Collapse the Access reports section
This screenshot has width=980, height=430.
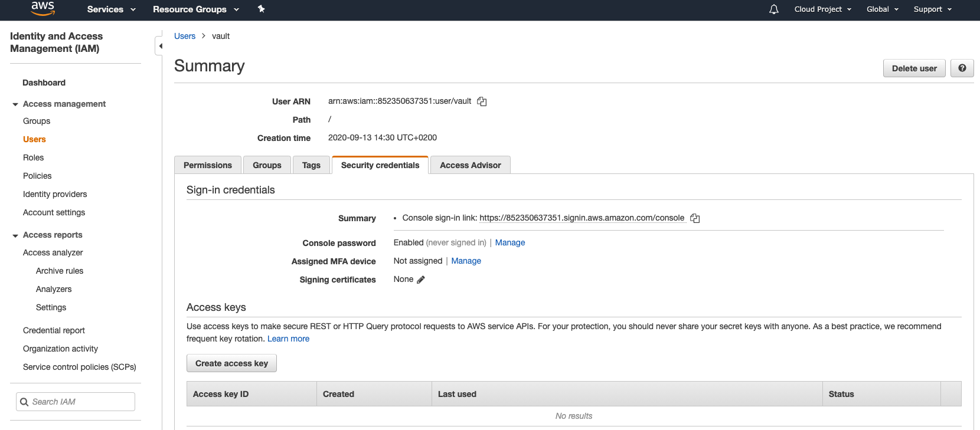[x=15, y=235]
